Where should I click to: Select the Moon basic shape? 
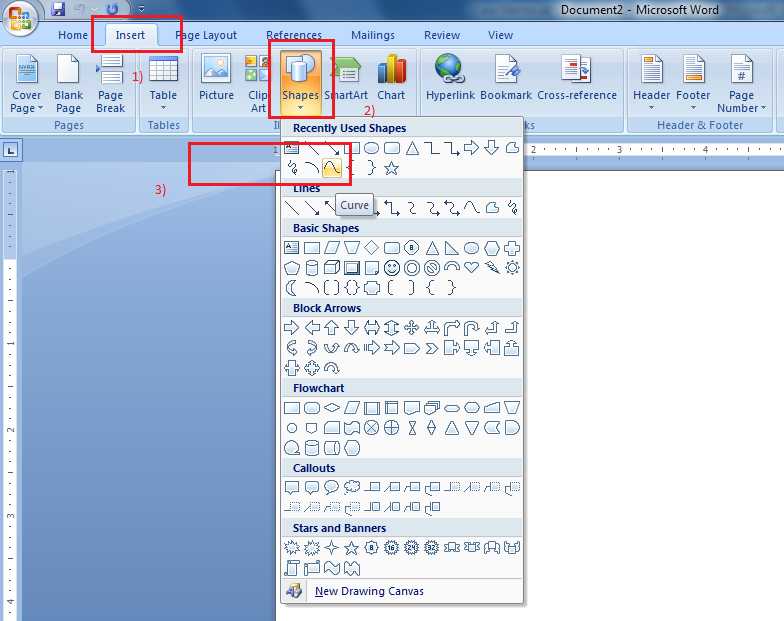click(292, 288)
